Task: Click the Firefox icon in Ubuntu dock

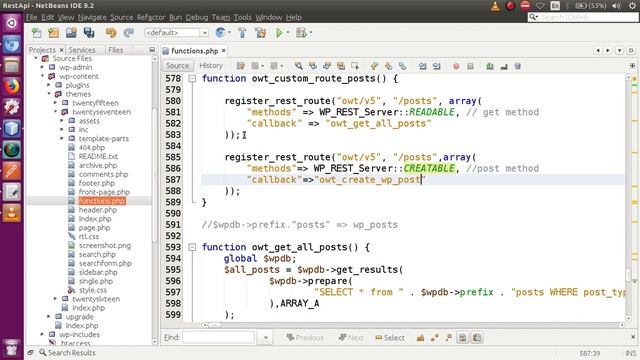Action: 11,86
